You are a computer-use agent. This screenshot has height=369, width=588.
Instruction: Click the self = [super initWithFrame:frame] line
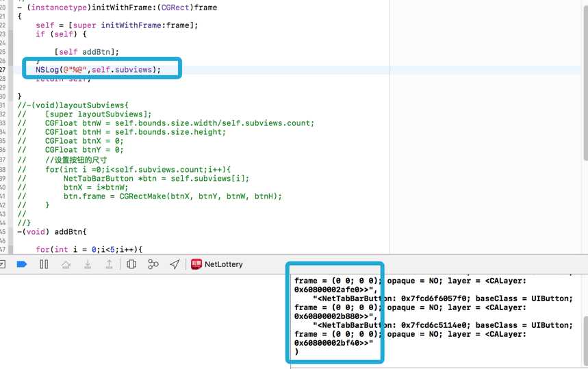(116, 25)
